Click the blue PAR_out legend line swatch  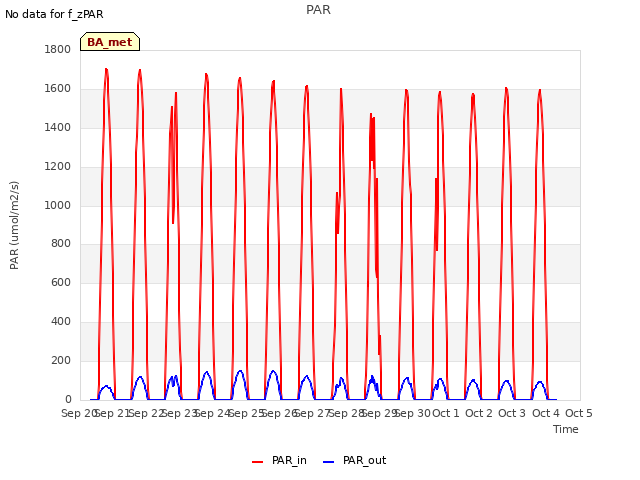329,462
